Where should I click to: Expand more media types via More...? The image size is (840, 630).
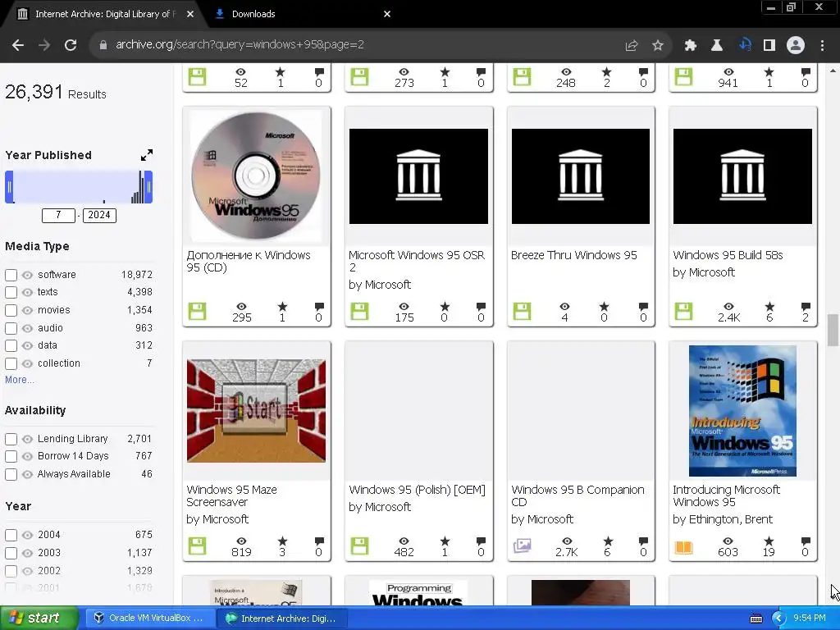coord(20,380)
